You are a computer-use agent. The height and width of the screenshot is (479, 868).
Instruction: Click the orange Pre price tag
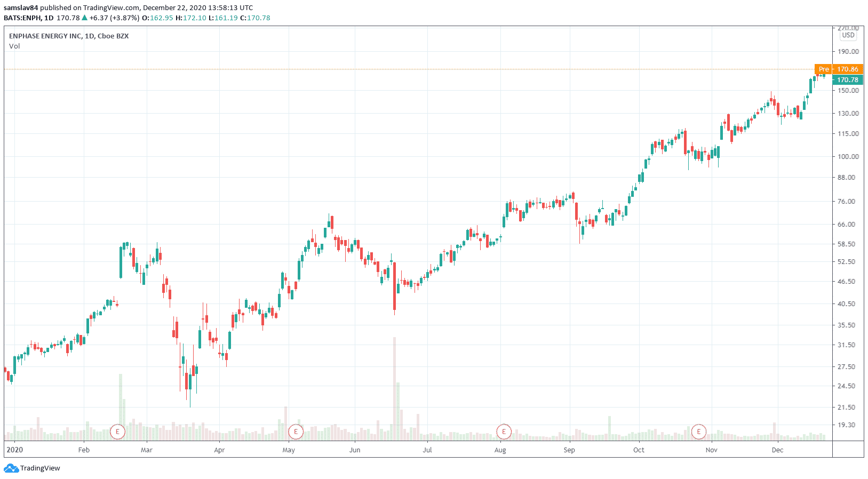point(824,69)
